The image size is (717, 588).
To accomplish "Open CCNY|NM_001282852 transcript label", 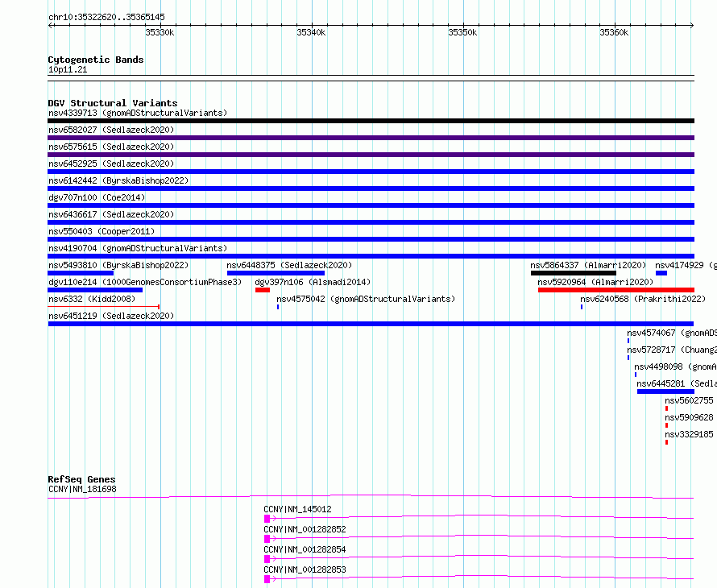I will point(305,529).
